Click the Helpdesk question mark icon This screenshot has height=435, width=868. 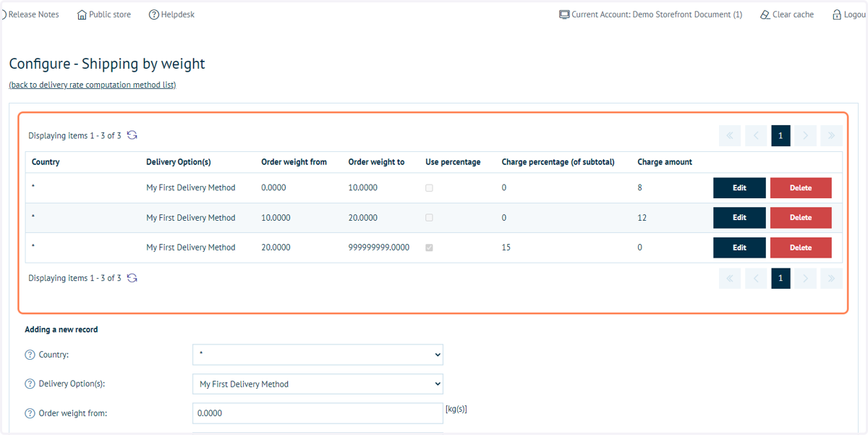153,14
